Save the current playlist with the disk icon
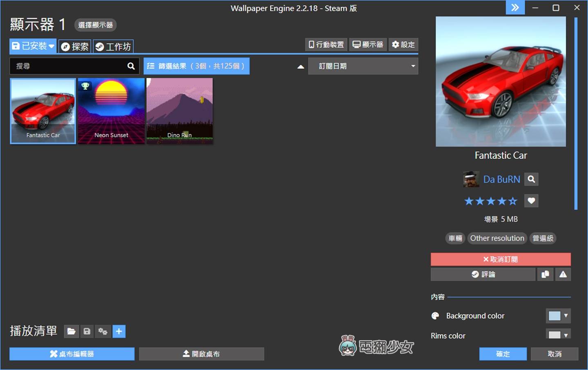 (x=87, y=331)
